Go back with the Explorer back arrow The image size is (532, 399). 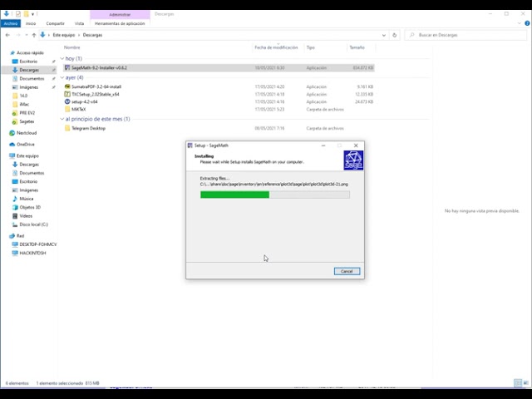click(7, 35)
